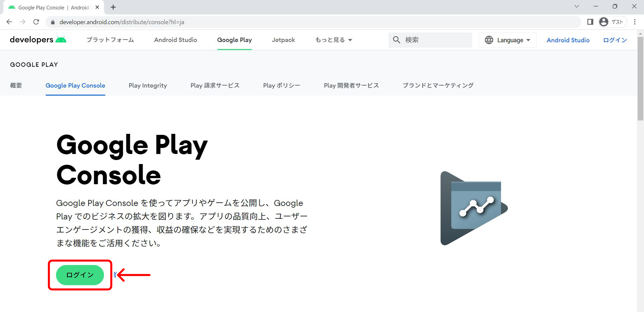Viewport: 644px width, 312px height.
Task: Click the Android Studio link in the header
Action: [568, 40]
